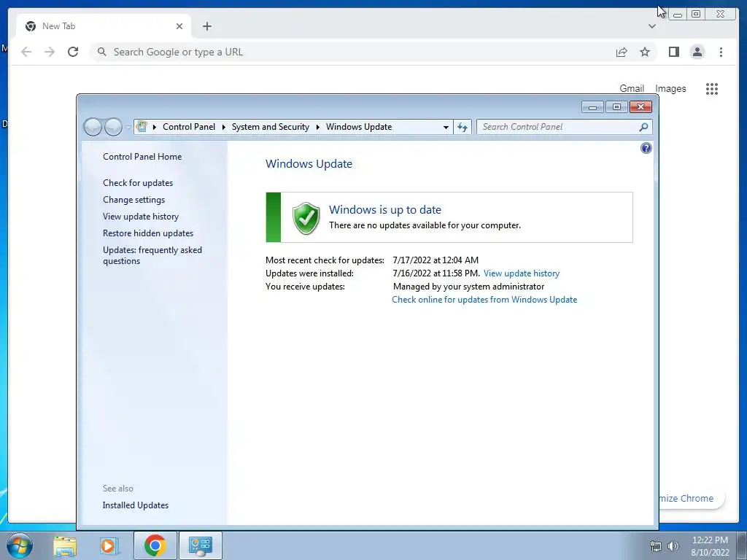This screenshot has width=747, height=560.
Task: Open the Google apps grid
Action: tap(712, 89)
